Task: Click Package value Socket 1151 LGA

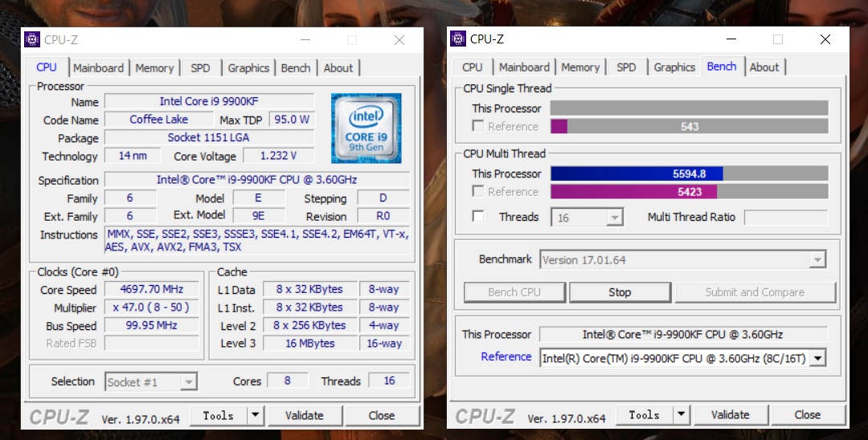Action: click(209, 137)
